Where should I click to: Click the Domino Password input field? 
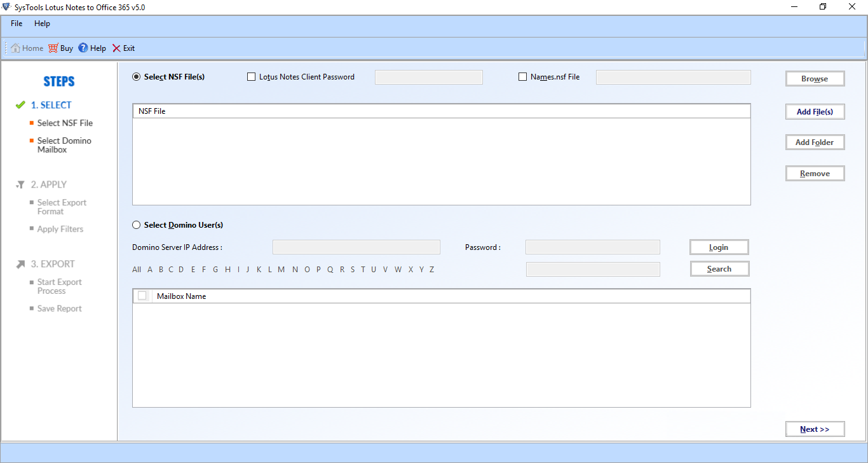(x=593, y=247)
